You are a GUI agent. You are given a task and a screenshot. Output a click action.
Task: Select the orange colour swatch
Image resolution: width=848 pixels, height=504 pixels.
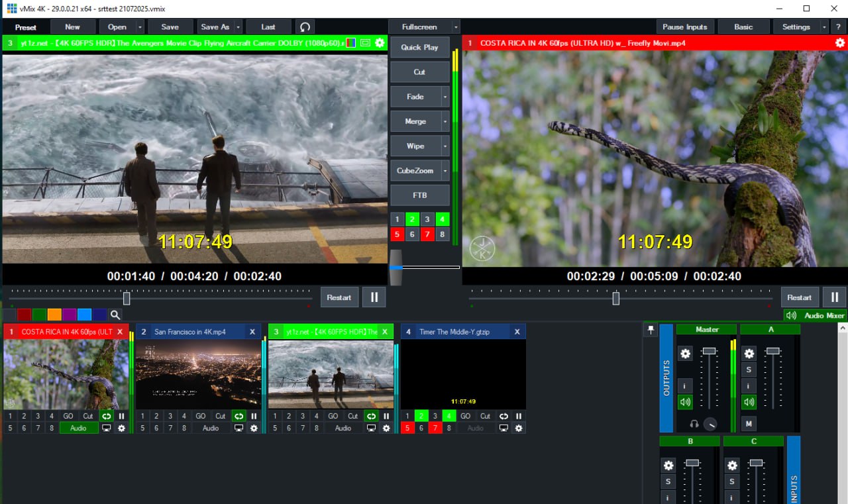tap(54, 315)
